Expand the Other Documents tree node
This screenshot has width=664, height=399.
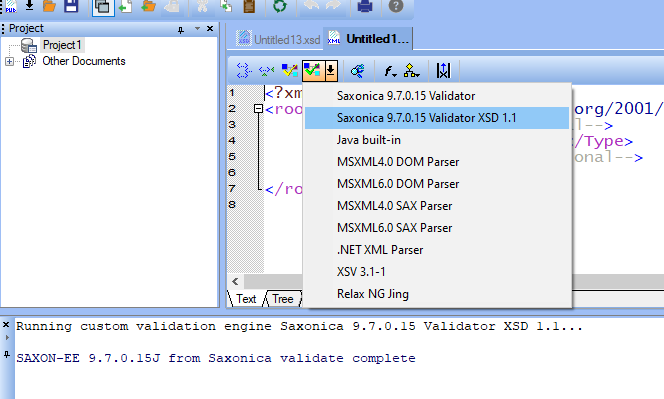(x=9, y=61)
